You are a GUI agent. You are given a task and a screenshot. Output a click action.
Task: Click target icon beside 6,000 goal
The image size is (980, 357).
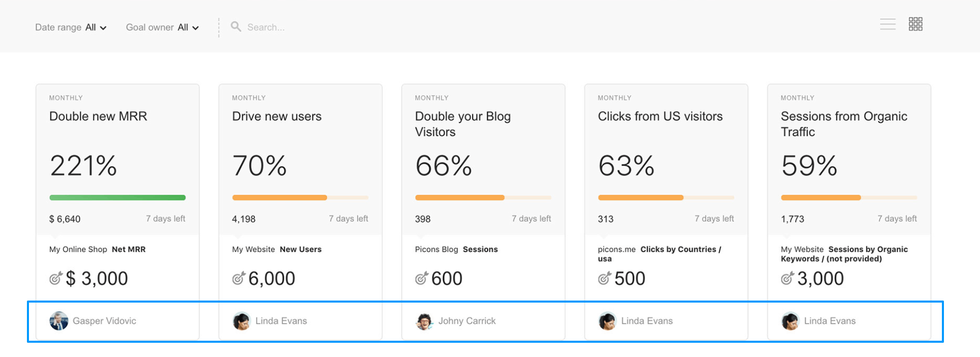(238, 278)
